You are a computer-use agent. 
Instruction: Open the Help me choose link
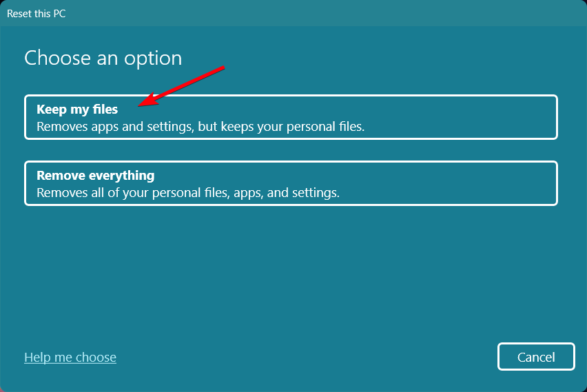(70, 357)
